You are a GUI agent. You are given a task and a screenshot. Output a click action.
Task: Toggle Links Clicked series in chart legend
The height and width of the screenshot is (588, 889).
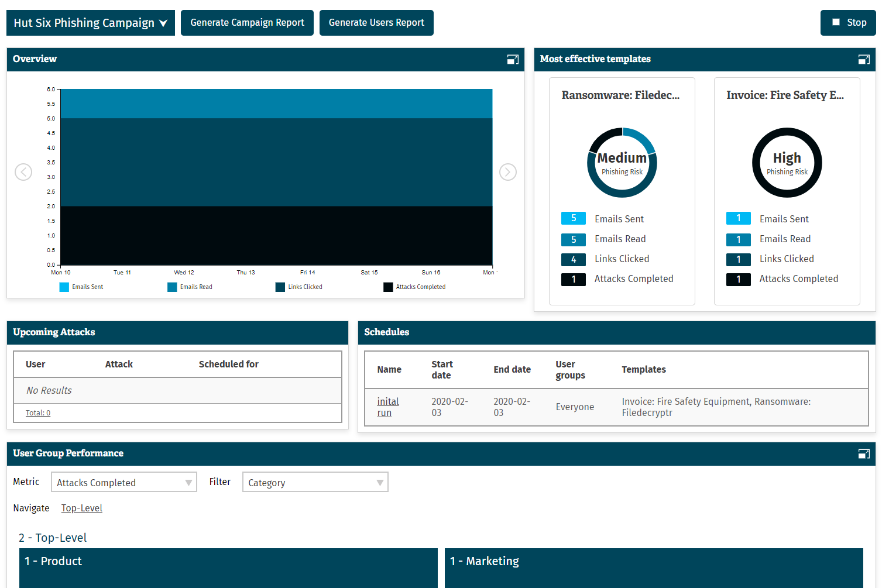pyautogui.click(x=298, y=287)
